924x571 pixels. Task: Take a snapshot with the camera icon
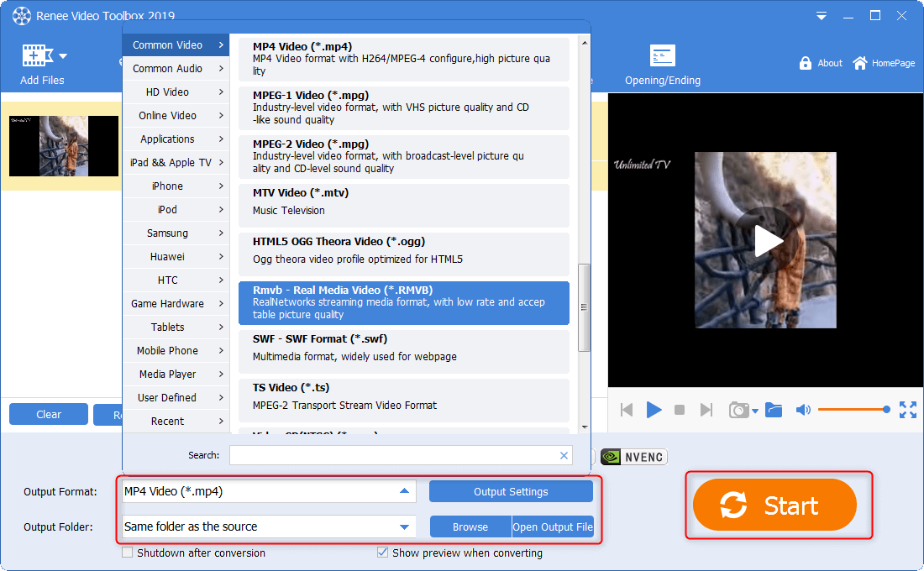pos(738,410)
